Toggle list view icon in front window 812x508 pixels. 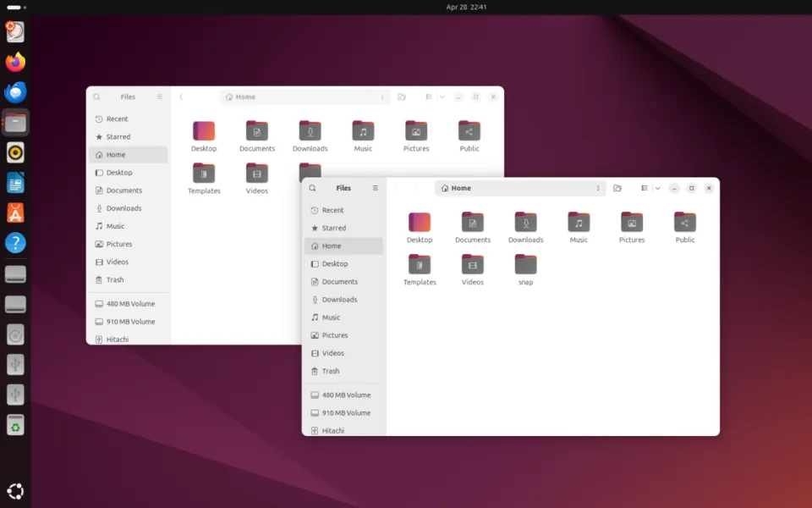point(645,188)
